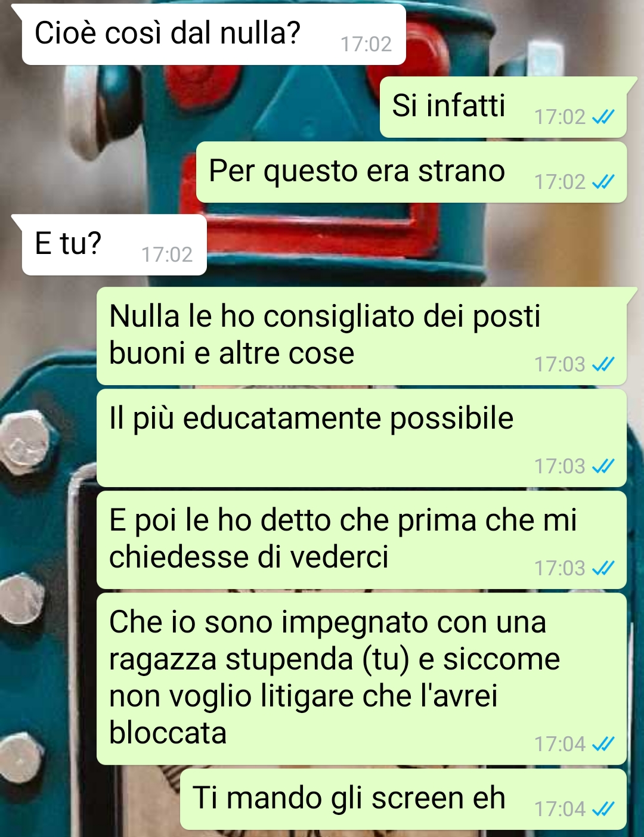This screenshot has width=644, height=837.
Task: Select the message 'E poi le ho detto che prima'
Action: coord(361,540)
